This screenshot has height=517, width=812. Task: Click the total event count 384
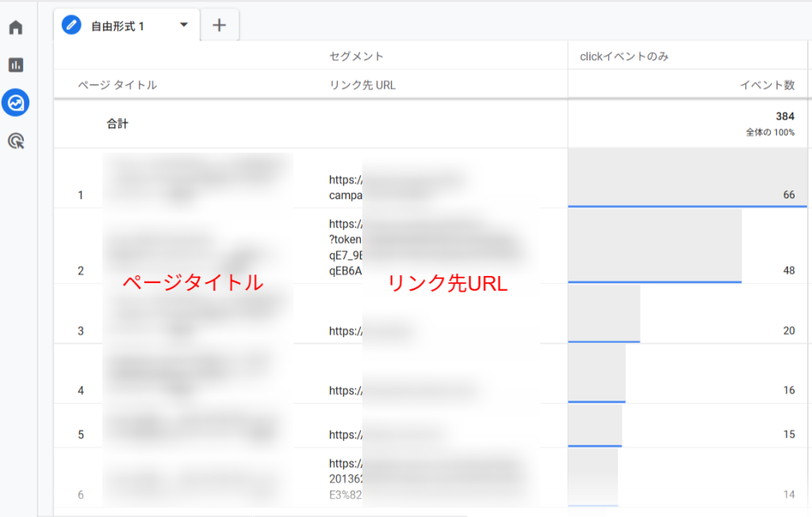coord(785,117)
